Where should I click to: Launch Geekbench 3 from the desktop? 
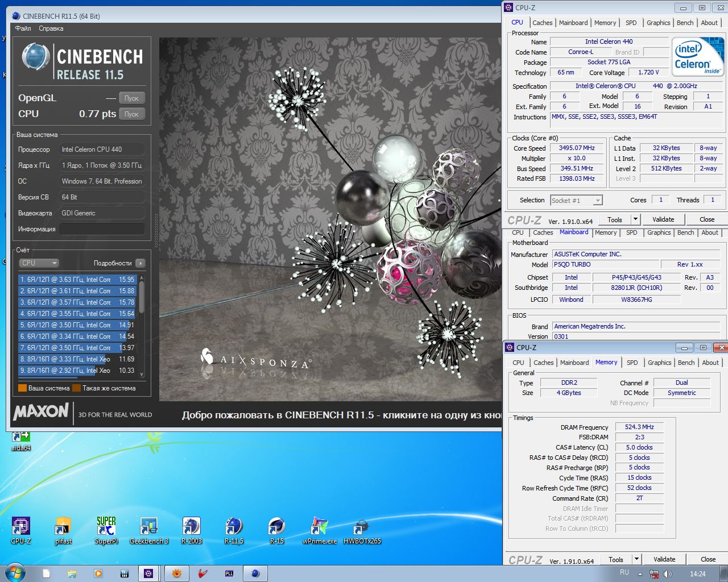pos(149,530)
